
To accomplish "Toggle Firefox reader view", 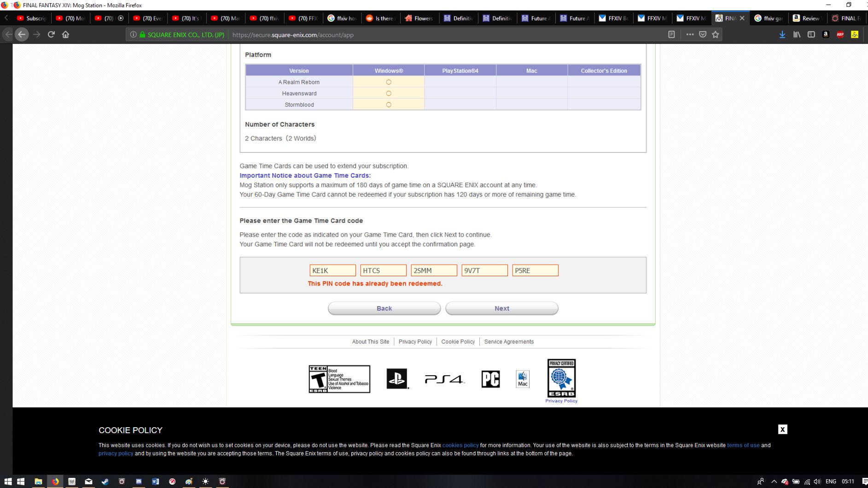I will (x=671, y=35).
